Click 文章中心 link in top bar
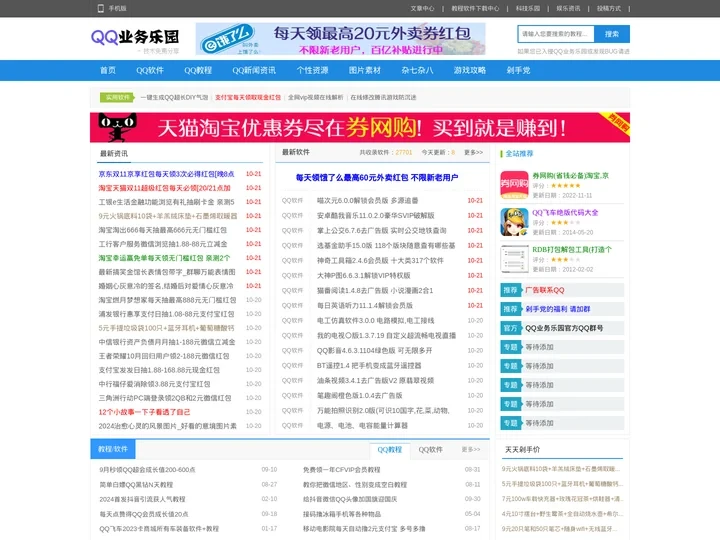The width and height of the screenshot is (720, 540). click(x=422, y=8)
